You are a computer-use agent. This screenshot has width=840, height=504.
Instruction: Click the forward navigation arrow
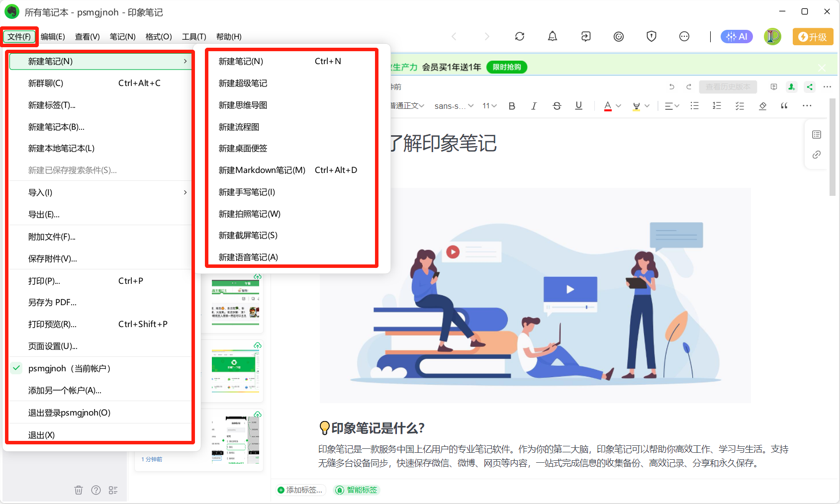coord(487,36)
